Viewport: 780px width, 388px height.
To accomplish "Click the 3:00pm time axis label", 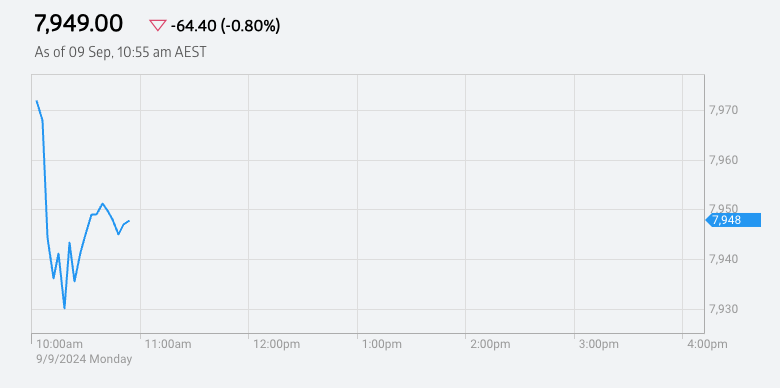I will coord(598,344).
